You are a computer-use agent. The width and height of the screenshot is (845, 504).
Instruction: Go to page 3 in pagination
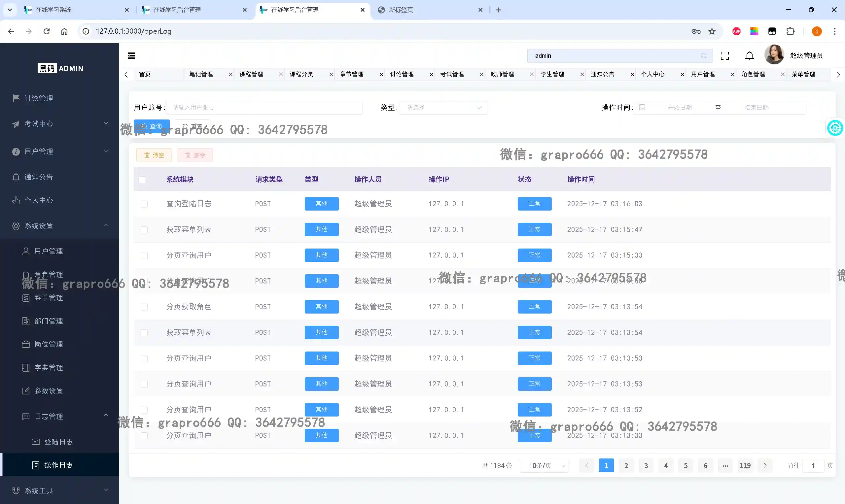coord(646,466)
